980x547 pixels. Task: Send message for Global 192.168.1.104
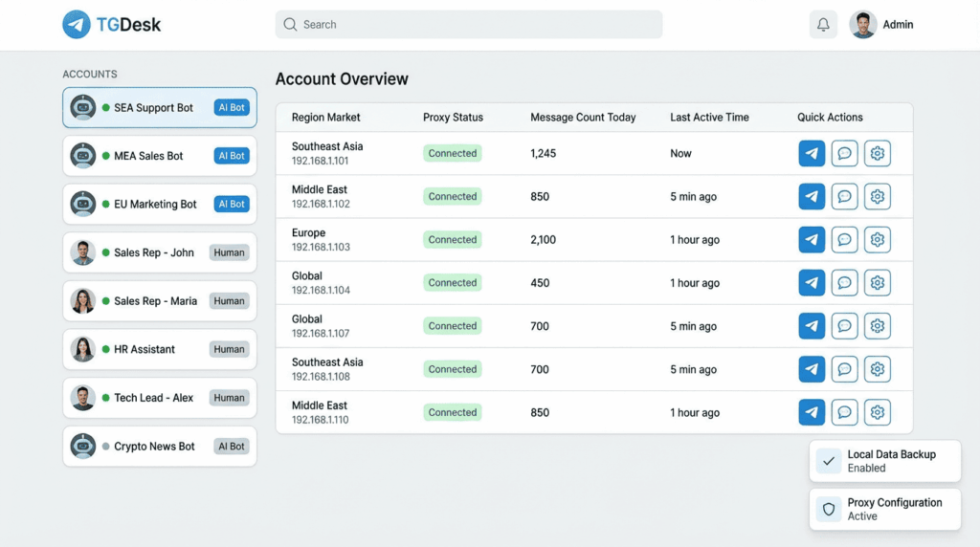tap(812, 282)
